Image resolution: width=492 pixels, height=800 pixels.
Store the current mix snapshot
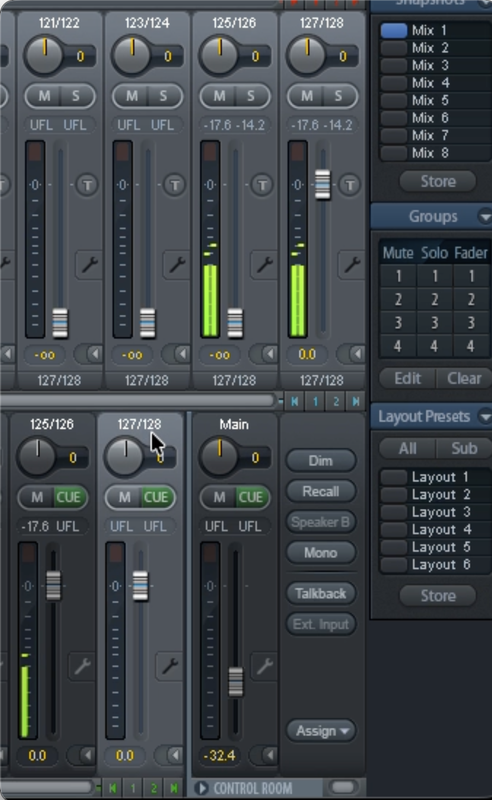click(438, 181)
